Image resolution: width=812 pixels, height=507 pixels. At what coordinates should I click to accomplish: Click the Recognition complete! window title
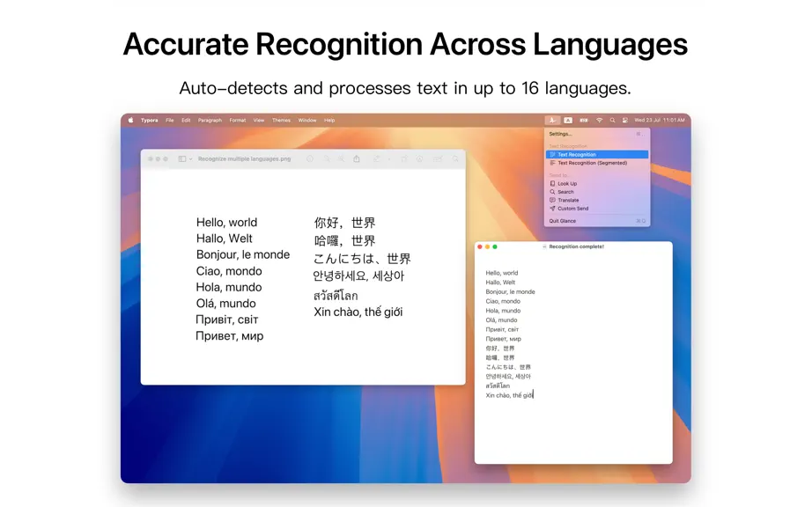pyautogui.click(x=576, y=246)
